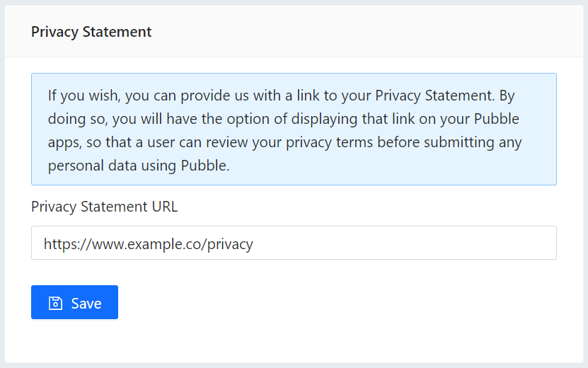This screenshot has width=588, height=368.
Task: Click the Privacy Statement card heading
Action: [91, 32]
